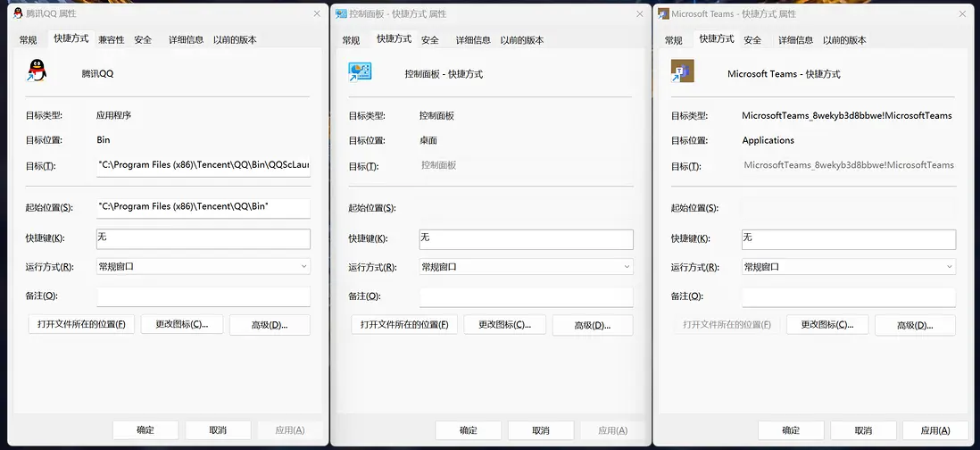Open 详细信息 tab in Microsoft Teams properties
The height and width of the screenshot is (450, 980).
click(x=795, y=40)
